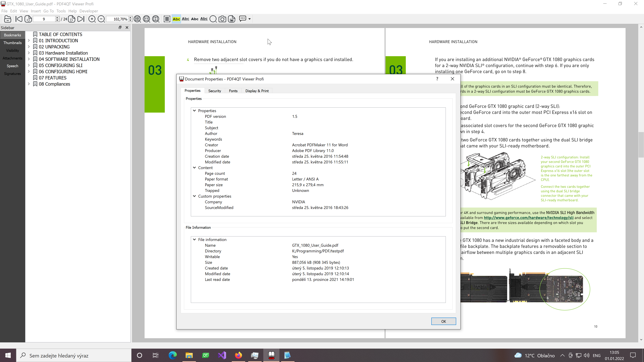The height and width of the screenshot is (362, 644).
Task: Show the Thumbnails sidebar panel
Action: [13, 43]
